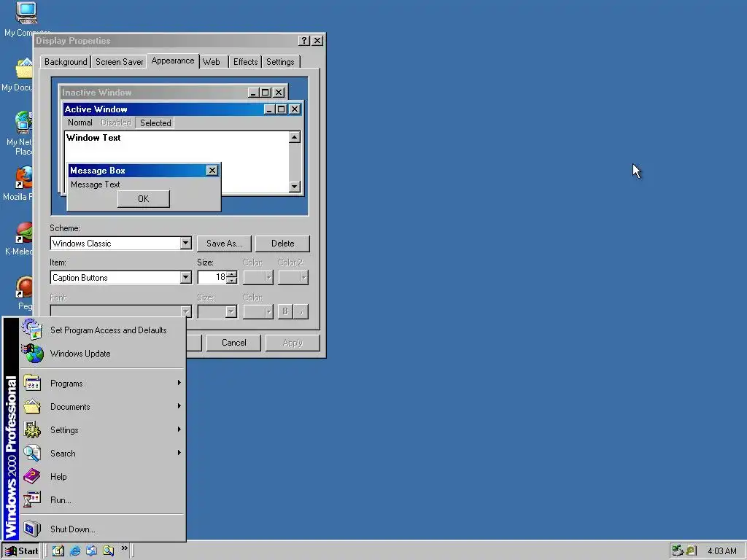This screenshot has width=747, height=560.
Task: Click the Show Desktop quick launch icon
Action: (58, 551)
